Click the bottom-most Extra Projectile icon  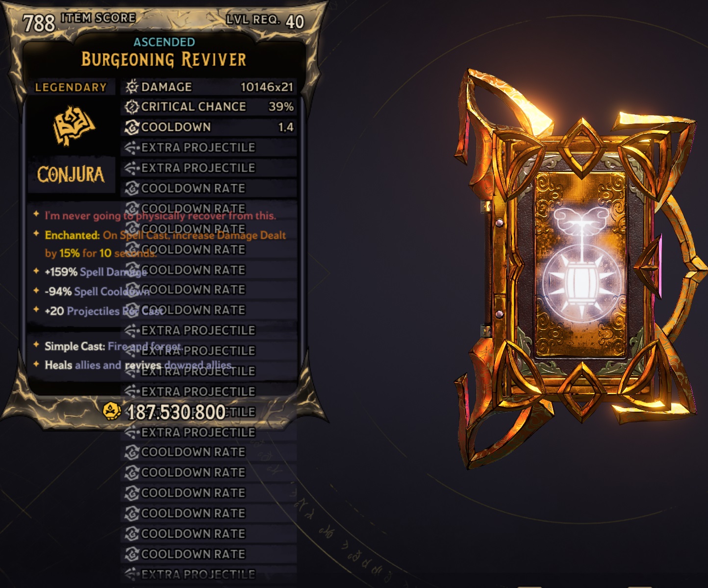[131, 574]
